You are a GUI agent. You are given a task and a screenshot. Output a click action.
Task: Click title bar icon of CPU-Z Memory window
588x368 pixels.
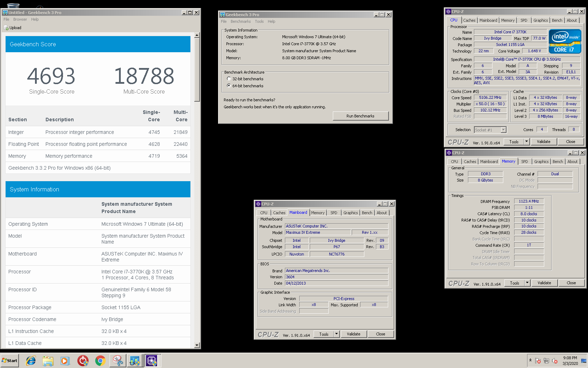point(449,153)
